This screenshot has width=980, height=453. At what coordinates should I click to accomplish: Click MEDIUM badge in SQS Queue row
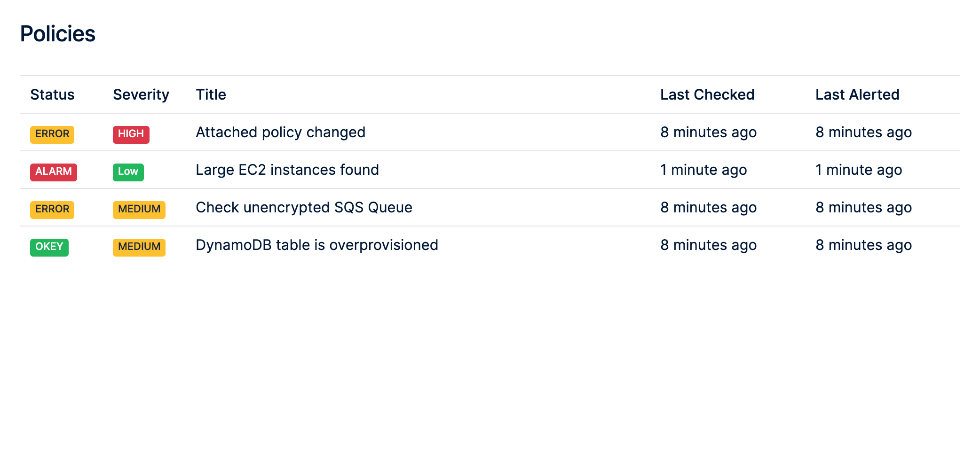click(139, 210)
